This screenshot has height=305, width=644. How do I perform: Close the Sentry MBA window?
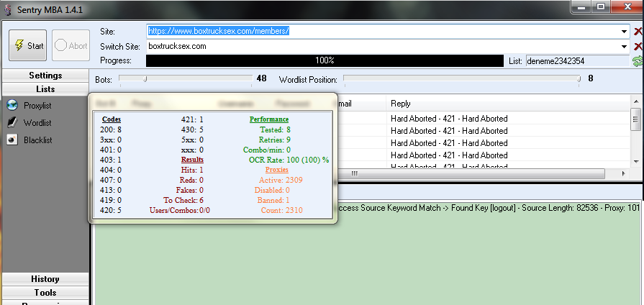627,7
